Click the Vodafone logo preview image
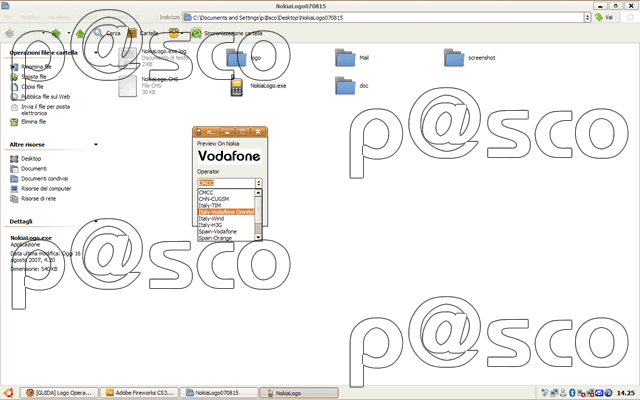The image size is (640, 400). coord(229,156)
